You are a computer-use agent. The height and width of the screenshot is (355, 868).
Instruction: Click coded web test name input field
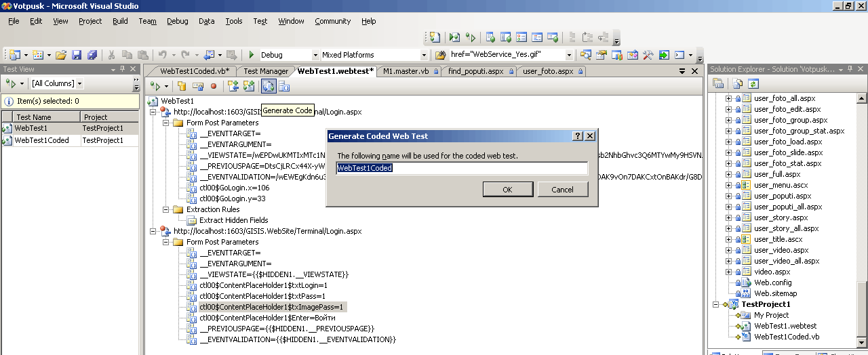click(462, 168)
